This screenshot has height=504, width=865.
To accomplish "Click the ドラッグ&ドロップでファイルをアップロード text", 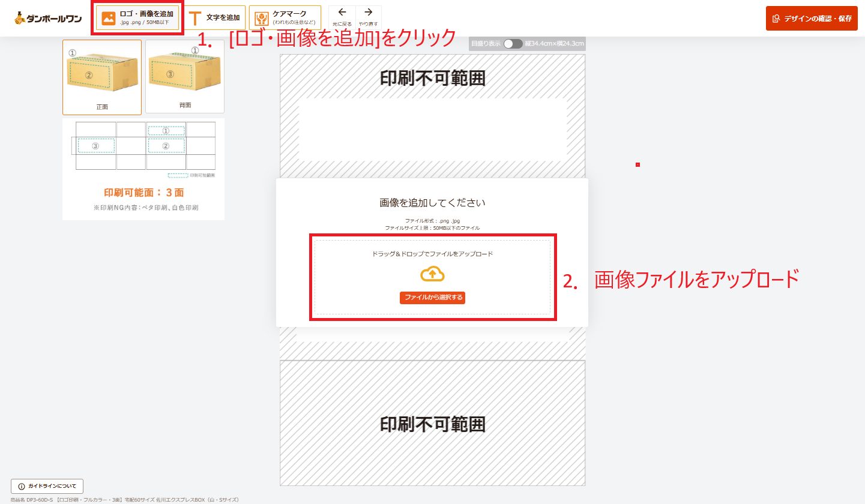I will (432, 254).
